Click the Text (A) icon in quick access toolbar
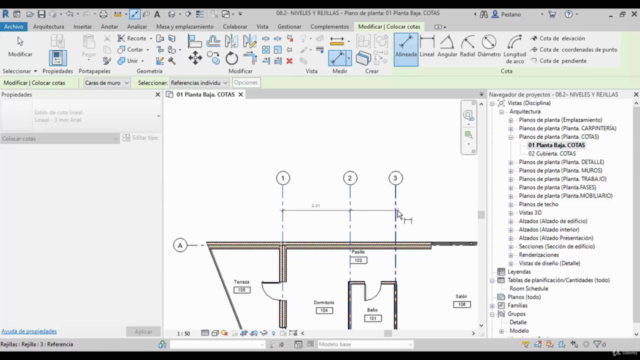The height and width of the screenshot is (360, 640). point(157,14)
